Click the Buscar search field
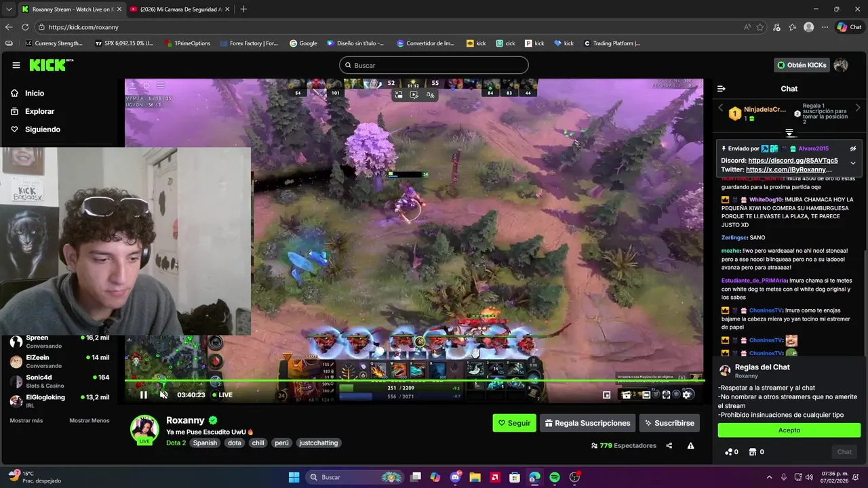This screenshot has width=868, height=488. 434,65
